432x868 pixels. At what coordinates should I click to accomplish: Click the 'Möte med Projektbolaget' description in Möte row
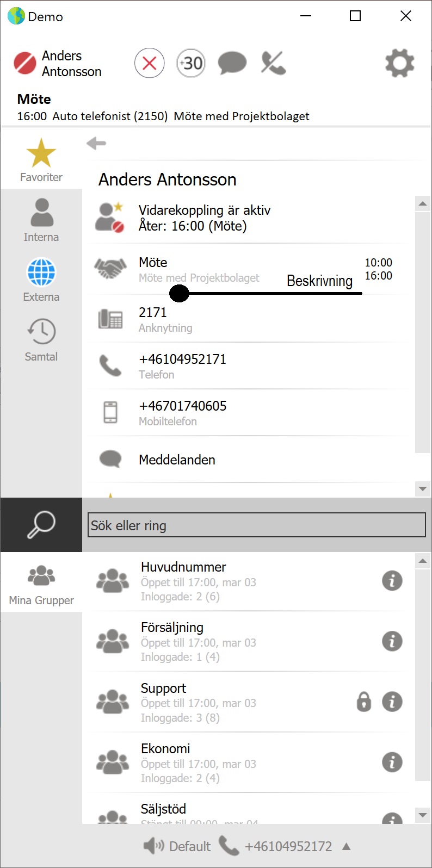[x=199, y=278]
